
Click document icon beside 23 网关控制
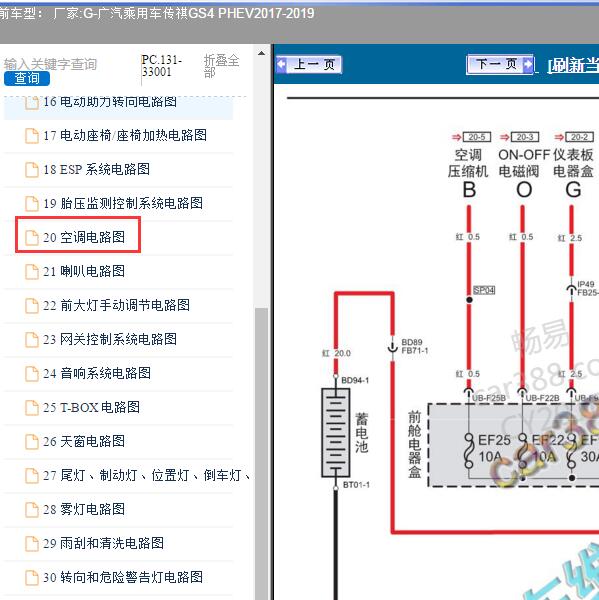tap(32, 340)
